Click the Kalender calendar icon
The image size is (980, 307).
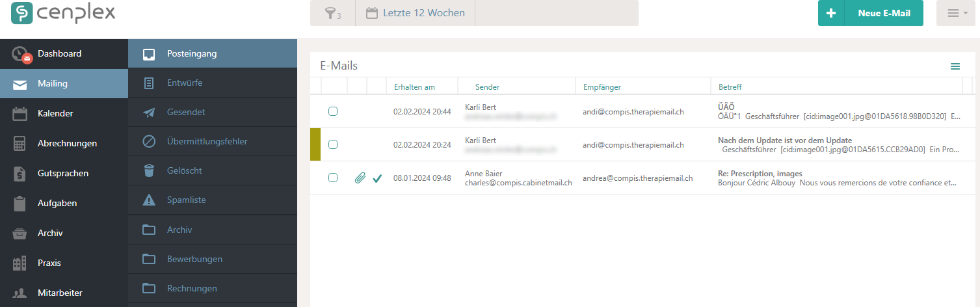click(x=20, y=114)
